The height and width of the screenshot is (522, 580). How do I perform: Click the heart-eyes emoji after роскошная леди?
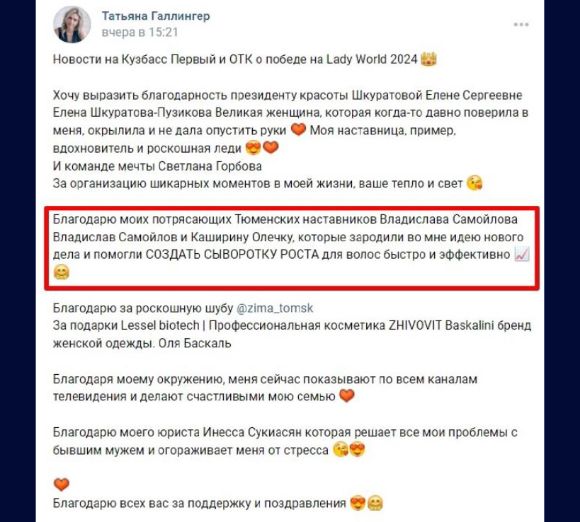tap(253, 148)
